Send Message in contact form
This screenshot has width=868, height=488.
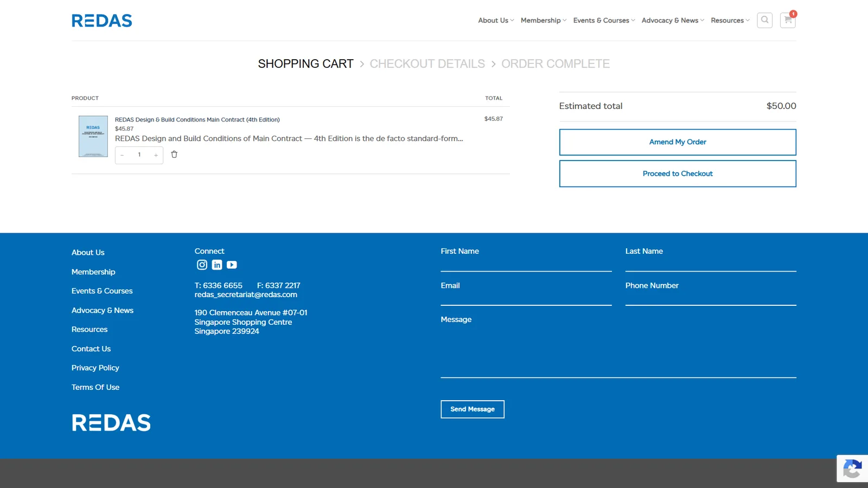[473, 409]
